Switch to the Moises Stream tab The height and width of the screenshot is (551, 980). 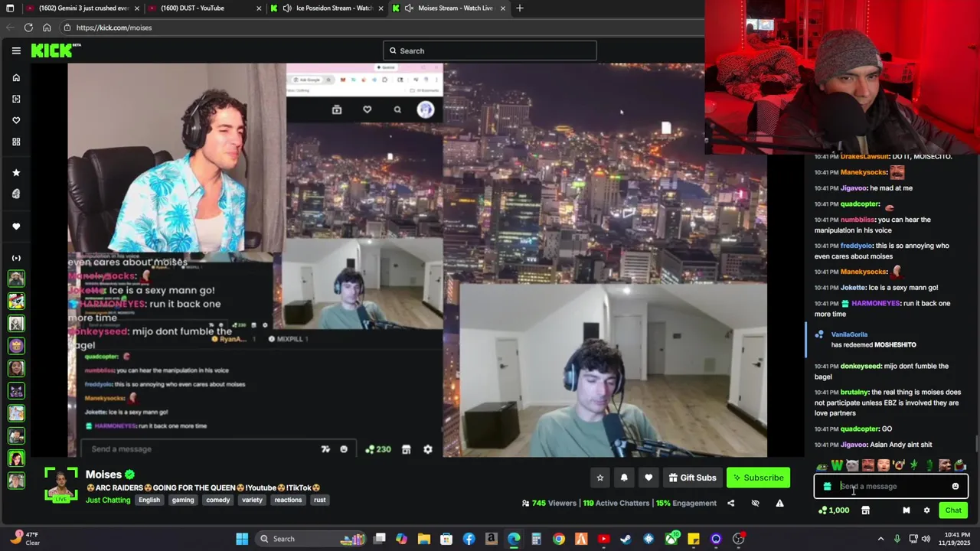click(450, 8)
